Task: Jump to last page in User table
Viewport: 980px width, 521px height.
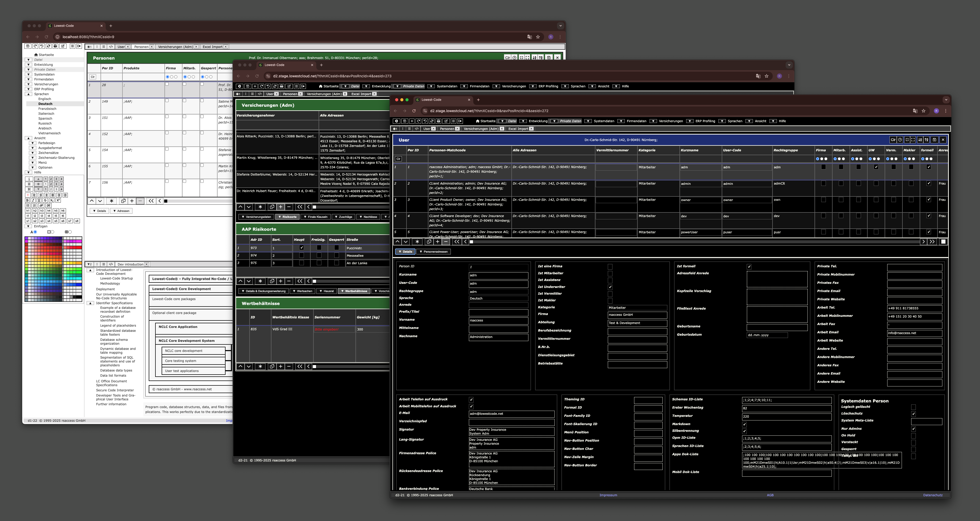Action: tap(932, 242)
